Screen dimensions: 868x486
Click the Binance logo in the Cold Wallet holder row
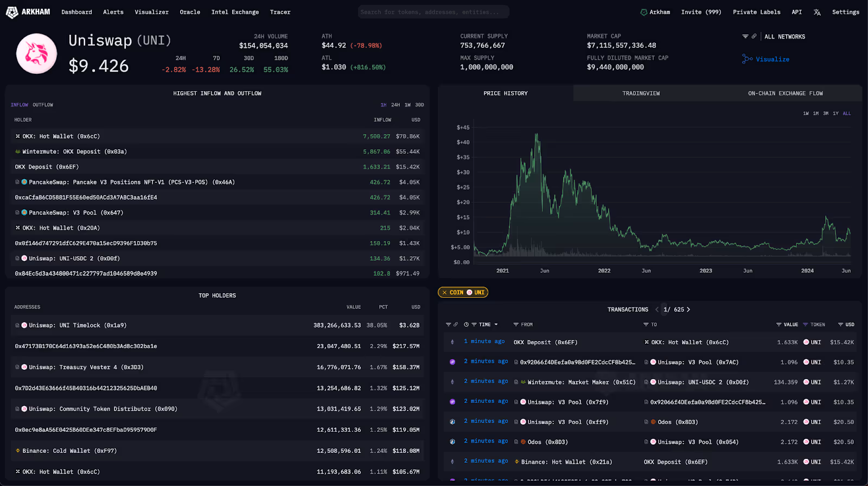pos(18,450)
